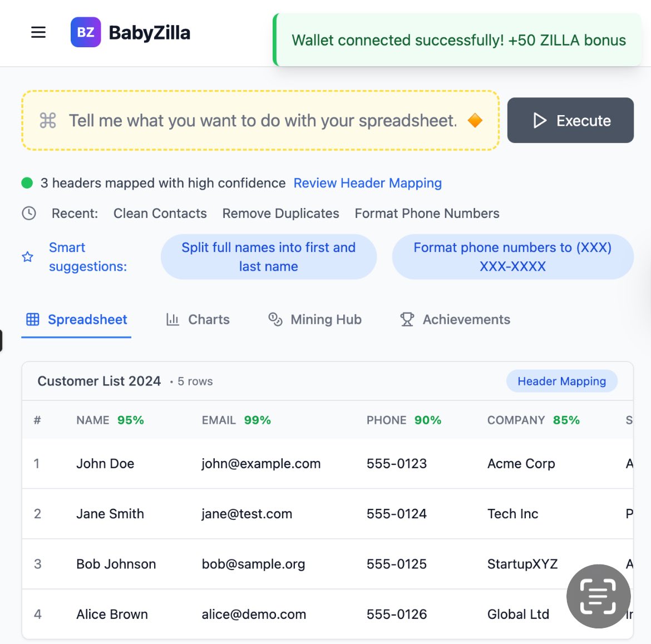Switch to the Spreadsheet tab
Screen dimensions: 651x644
click(x=76, y=320)
